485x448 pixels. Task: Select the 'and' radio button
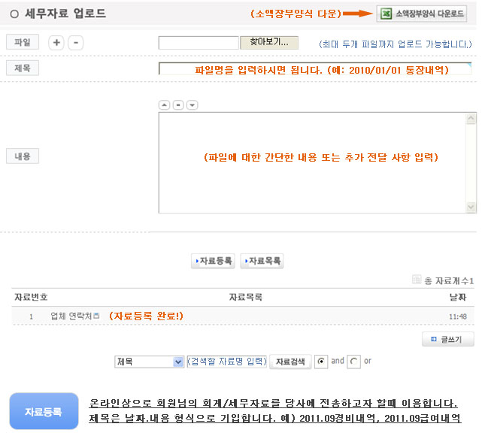click(323, 362)
